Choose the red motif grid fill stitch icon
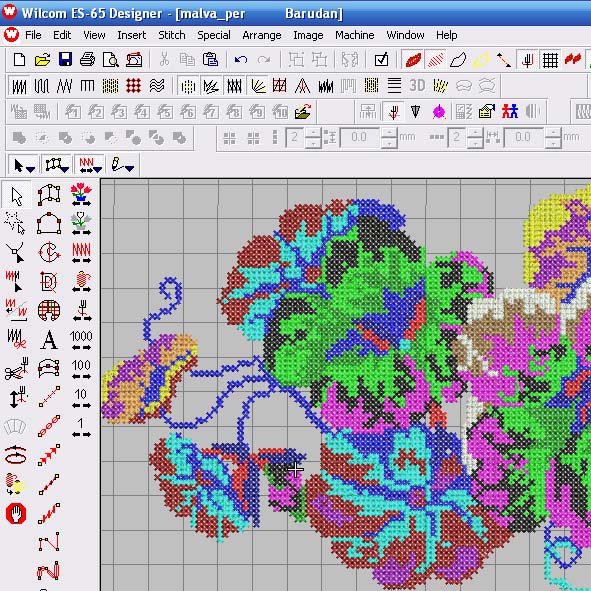 [x=133, y=86]
